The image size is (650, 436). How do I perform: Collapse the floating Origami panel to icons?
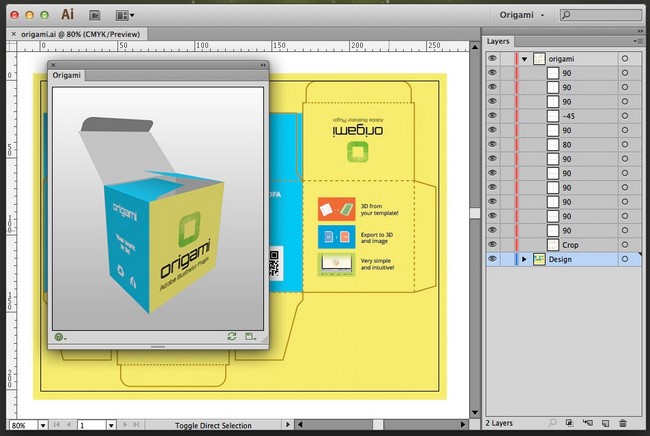pyautogui.click(x=263, y=65)
